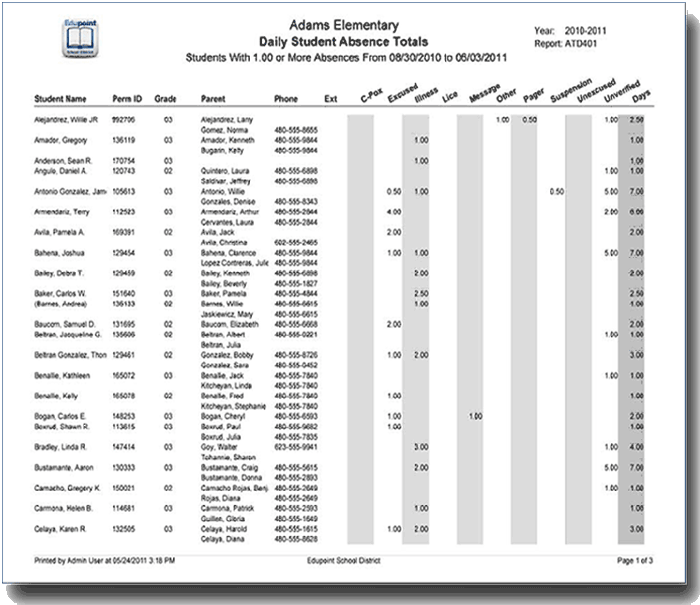The width and height of the screenshot is (700, 605).
Task: Select student Carmona, Helen B.
Action: (x=63, y=509)
